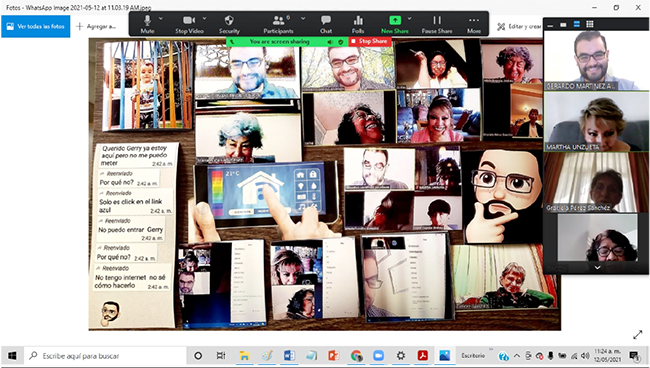Open the Participants panel
This screenshot has height=368, width=650.
coord(278,24)
